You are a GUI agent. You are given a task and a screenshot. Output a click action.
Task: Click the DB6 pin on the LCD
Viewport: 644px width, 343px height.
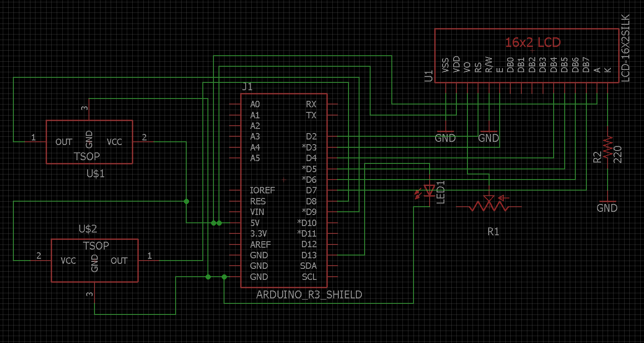pyautogui.click(x=575, y=65)
